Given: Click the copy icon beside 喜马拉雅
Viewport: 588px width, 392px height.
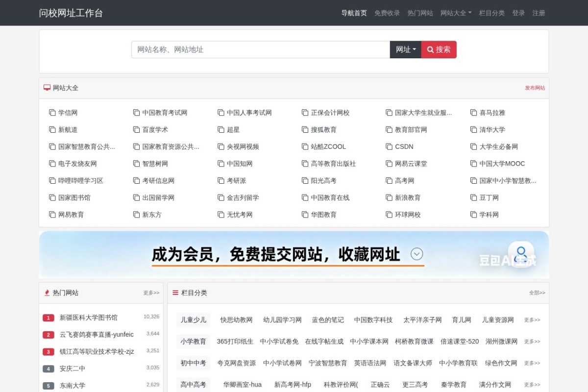Looking at the screenshot, I should [474, 113].
